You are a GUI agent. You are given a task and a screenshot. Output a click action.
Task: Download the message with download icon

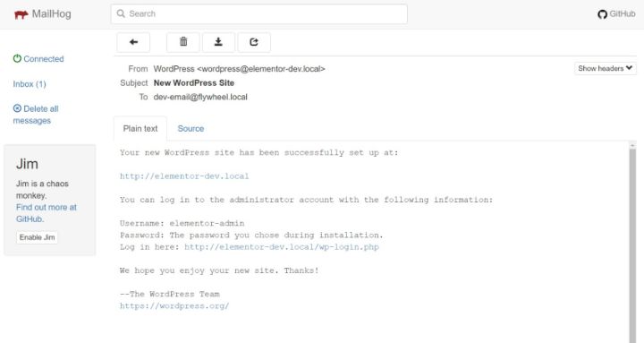(218, 42)
